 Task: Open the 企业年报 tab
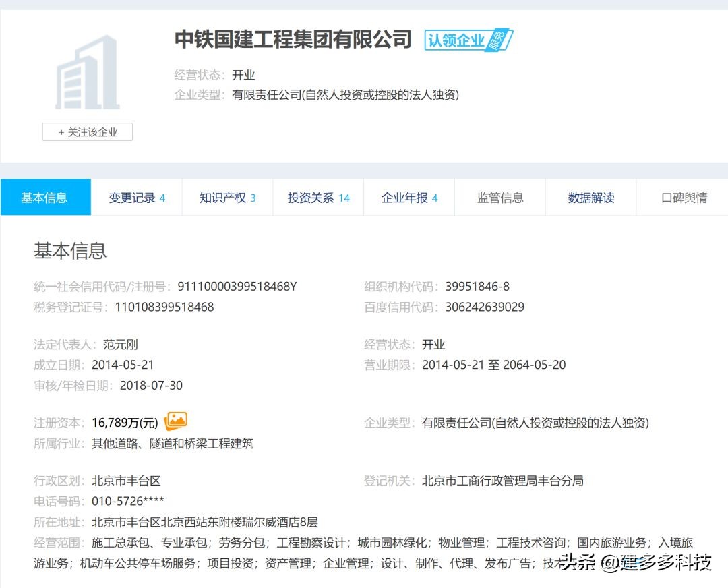pos(409,197)
